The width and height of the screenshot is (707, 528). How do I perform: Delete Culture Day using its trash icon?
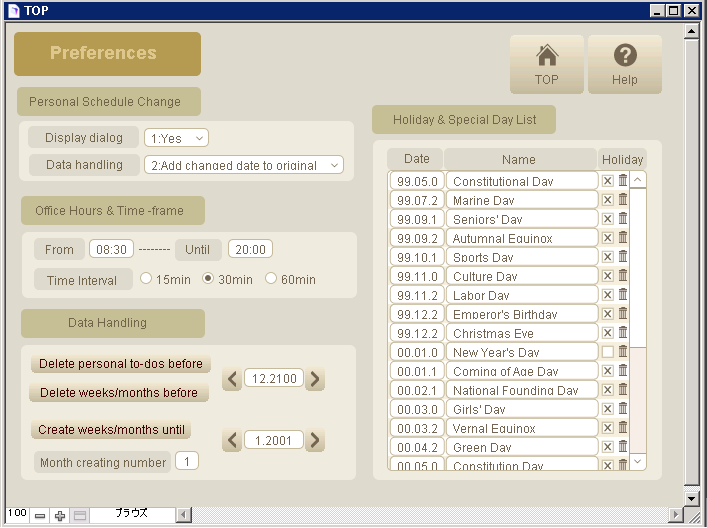623,275
